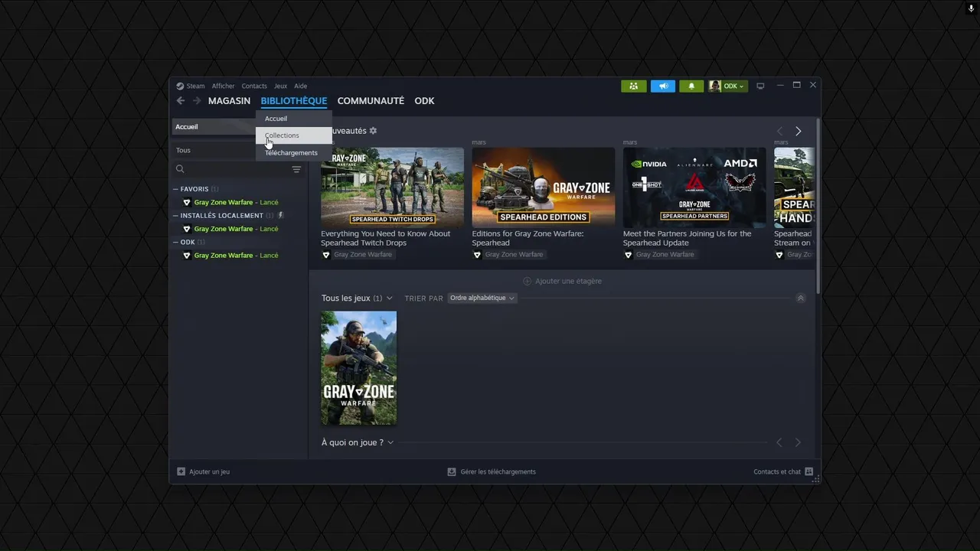The image size is (980, 551).
Task: Collapse the ODK collection category
Action: point(175,242)
